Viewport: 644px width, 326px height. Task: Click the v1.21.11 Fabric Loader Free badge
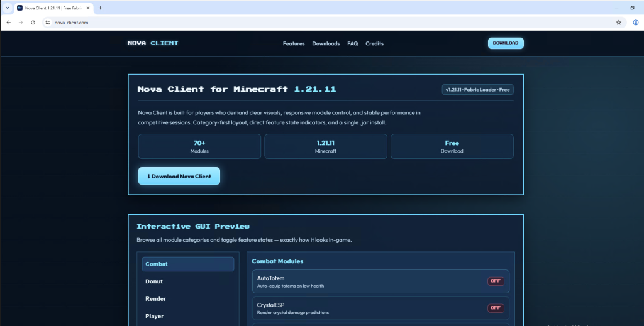tap(478, 89)
